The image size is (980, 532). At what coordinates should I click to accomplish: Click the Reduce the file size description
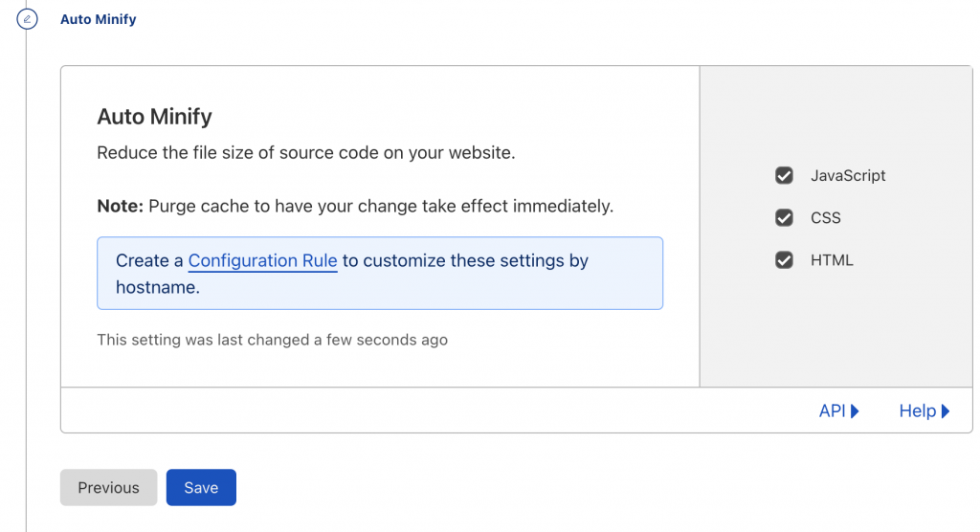(306, 153)
